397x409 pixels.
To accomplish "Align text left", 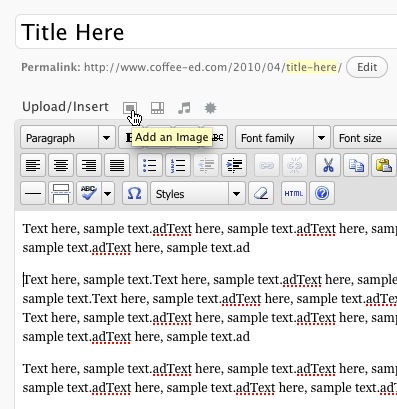I will coord(33,165).
